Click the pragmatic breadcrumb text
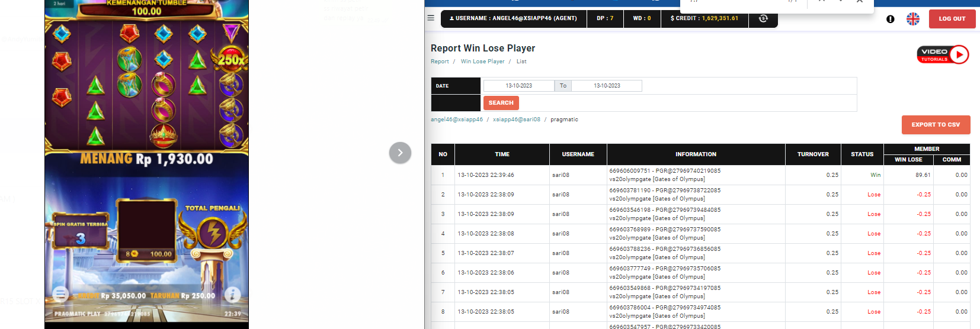The width and height of the screenshot is (980, 329). pos(564,120)
